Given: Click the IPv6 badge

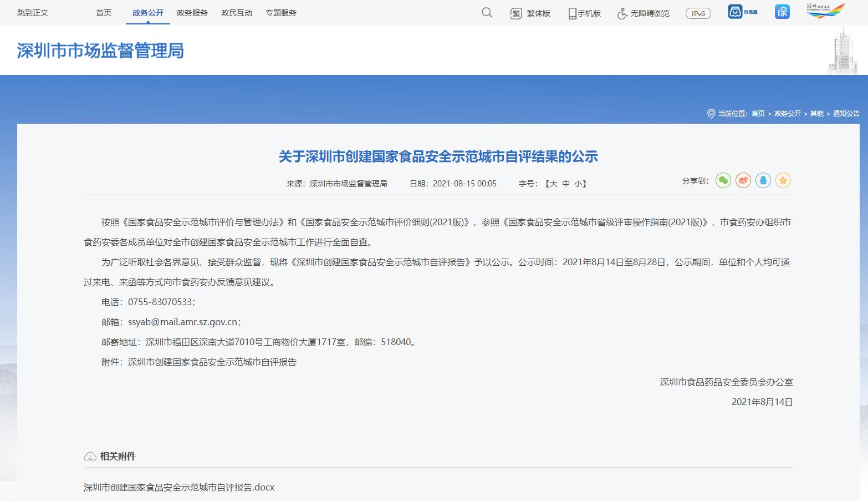Looking at the screenshot, I should tap(698, 13).
